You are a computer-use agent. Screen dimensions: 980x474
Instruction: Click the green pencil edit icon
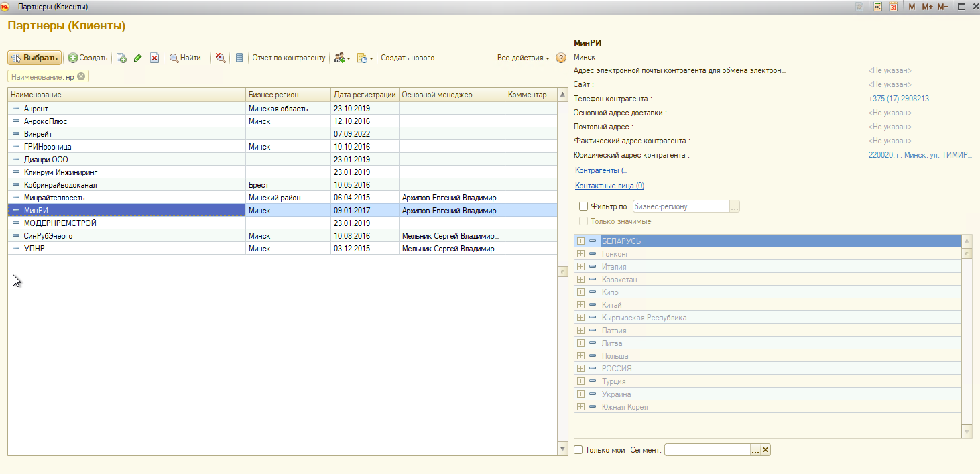(x=138, y=58)
